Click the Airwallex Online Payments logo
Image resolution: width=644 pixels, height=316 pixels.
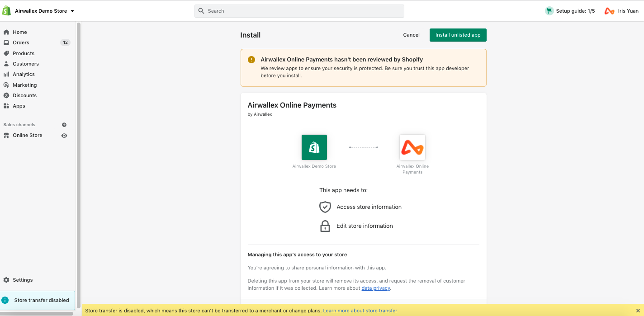click(412, 147)
